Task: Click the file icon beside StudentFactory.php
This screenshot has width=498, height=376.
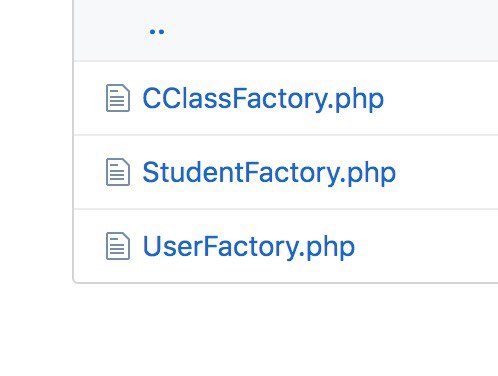Action: 118,172
